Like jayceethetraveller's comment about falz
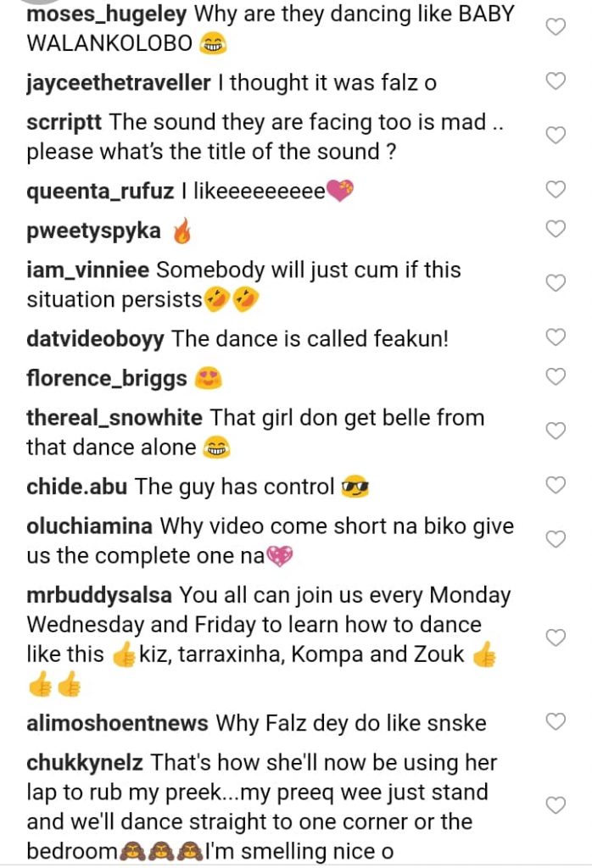 tap(555, 81)
